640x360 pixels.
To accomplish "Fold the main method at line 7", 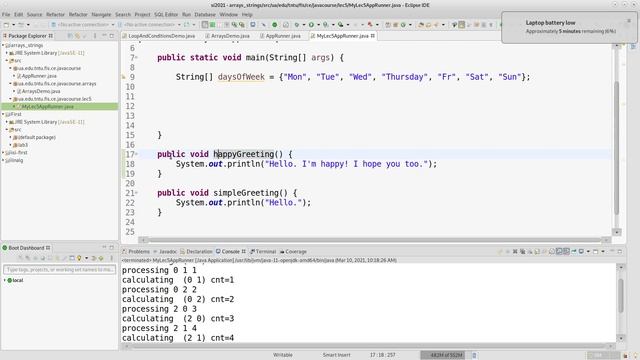I will [137, 58].
